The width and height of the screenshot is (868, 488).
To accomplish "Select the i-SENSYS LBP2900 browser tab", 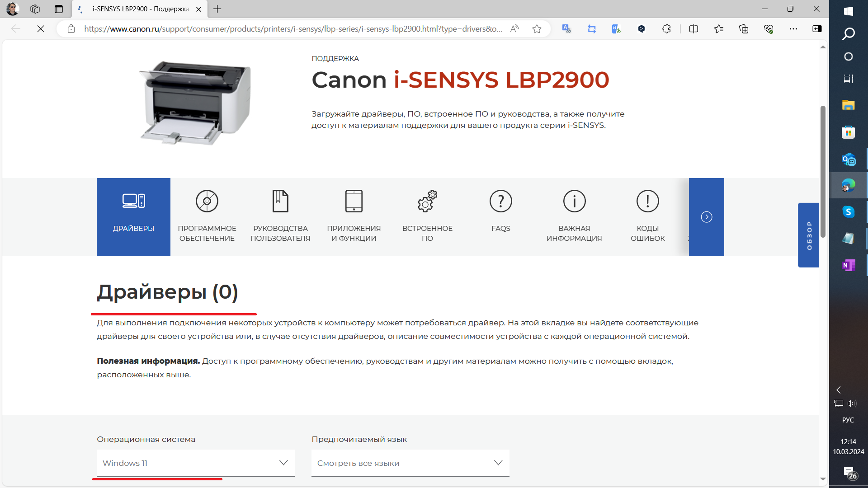I will (x=140, y=9).
